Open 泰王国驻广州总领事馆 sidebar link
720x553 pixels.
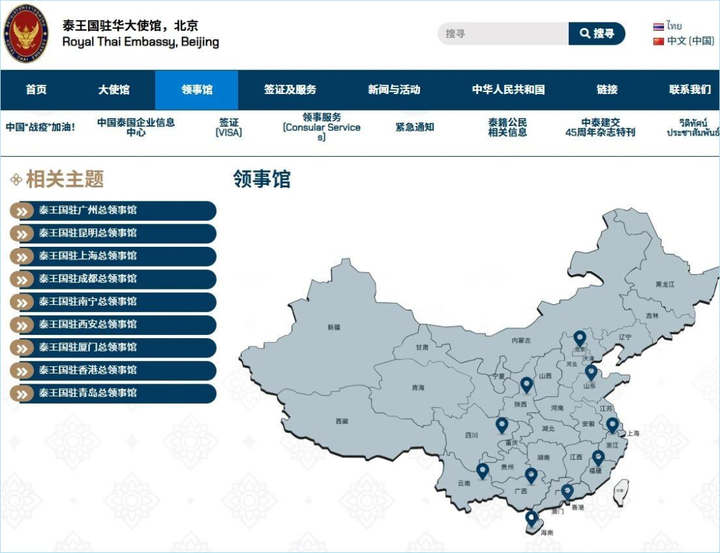[x=112, y=210]
